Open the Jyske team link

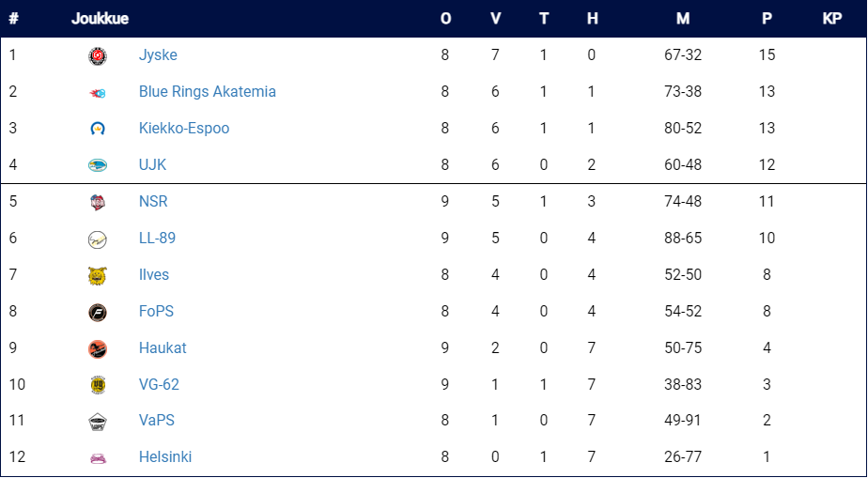pyautogui.click(x=158, y=55)
